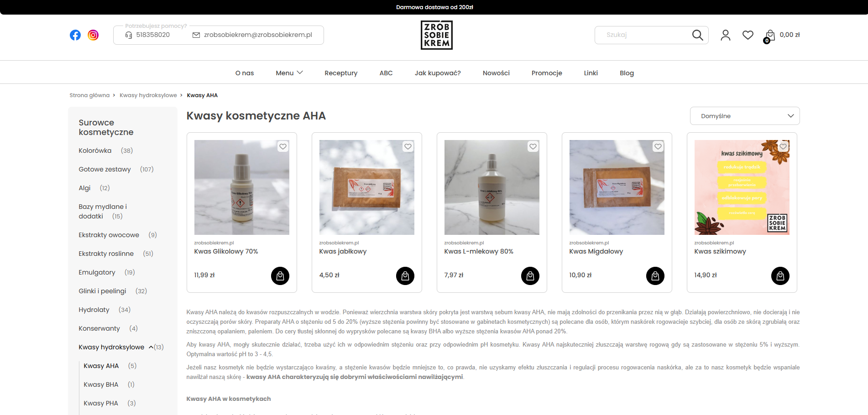Add Kwas Glikolowy 70% to cart
The height and width of the screenshot is (415, 868).
click(x=280, y=276)
